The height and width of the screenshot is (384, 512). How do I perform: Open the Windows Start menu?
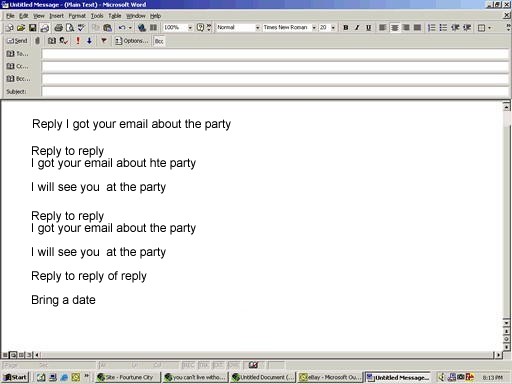[15, 377]
